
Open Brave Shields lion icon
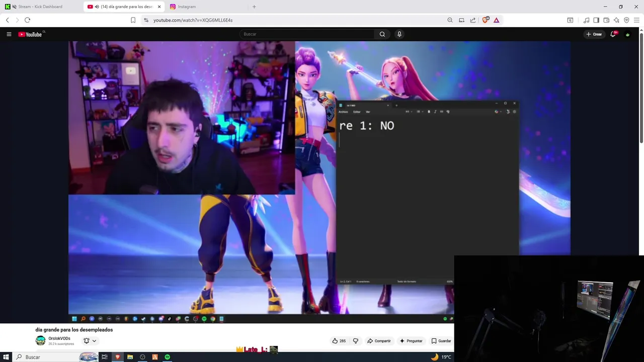[x=486, y=20]
